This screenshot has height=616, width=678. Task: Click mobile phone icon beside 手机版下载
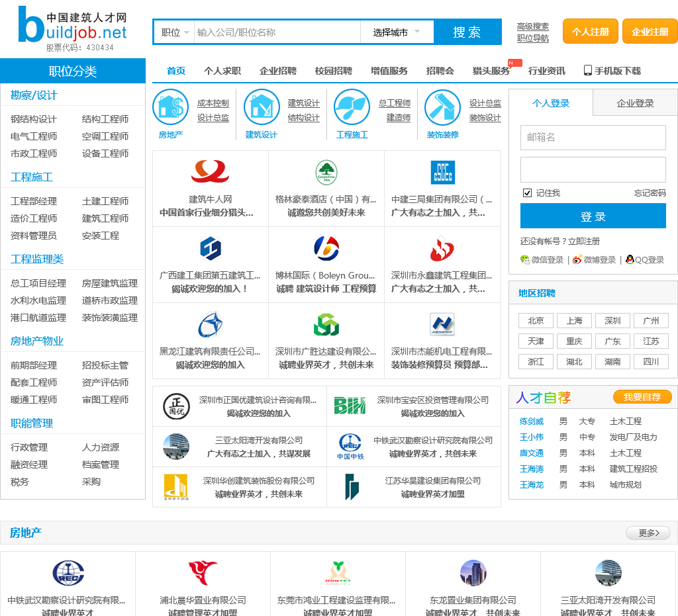[x=588, y=70]
